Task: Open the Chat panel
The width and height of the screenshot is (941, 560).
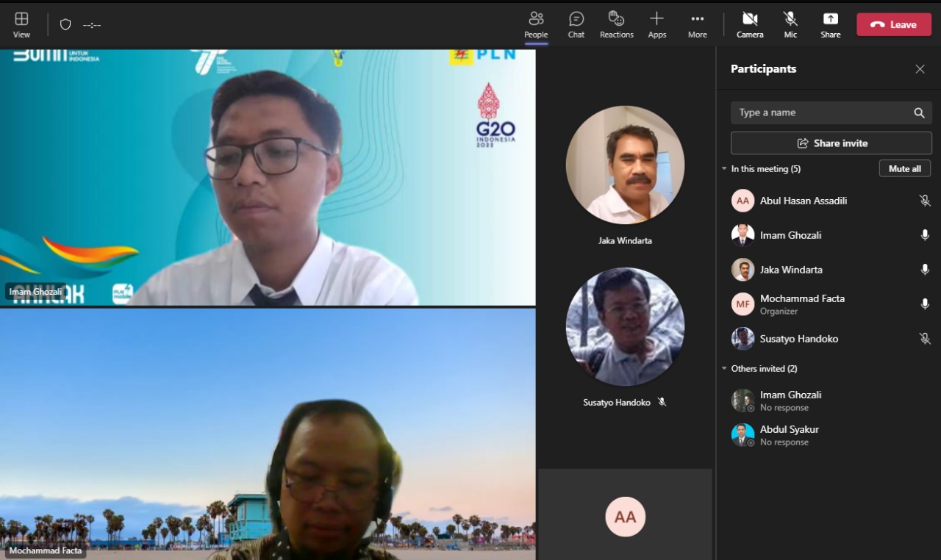Action: [576, 24]
